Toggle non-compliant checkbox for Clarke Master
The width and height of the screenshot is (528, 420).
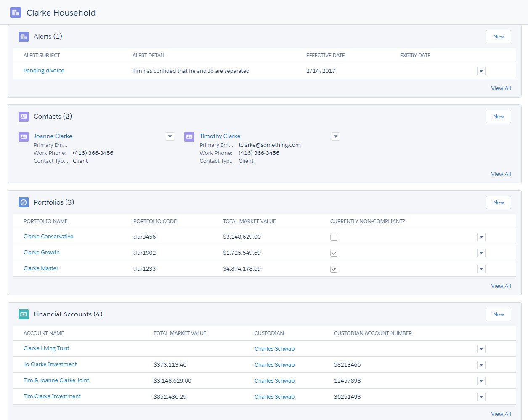coord(334,269)
